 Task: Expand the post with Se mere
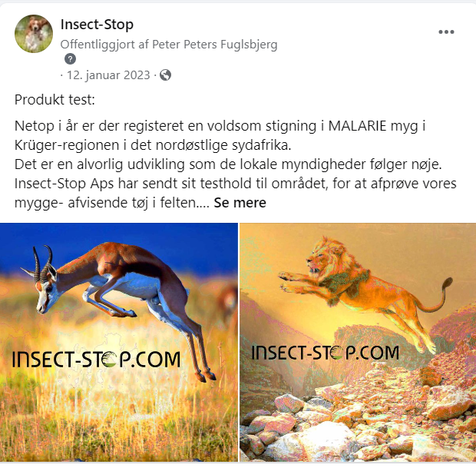pos(240,203)
